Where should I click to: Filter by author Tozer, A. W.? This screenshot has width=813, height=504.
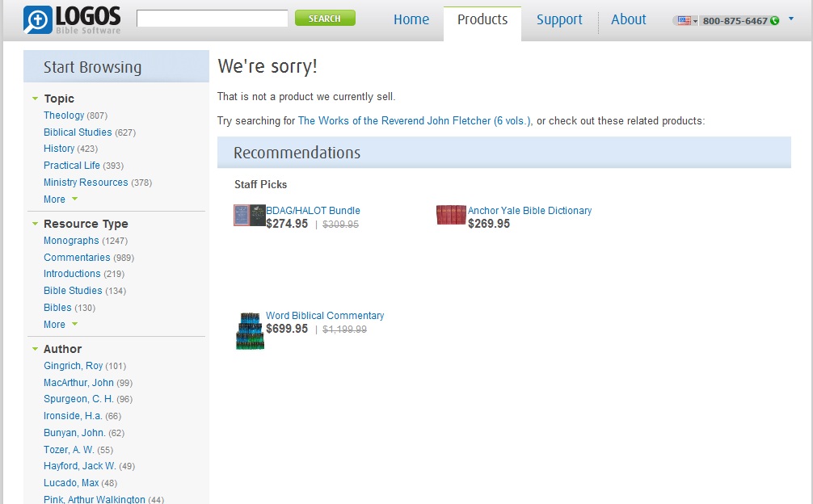69,450
